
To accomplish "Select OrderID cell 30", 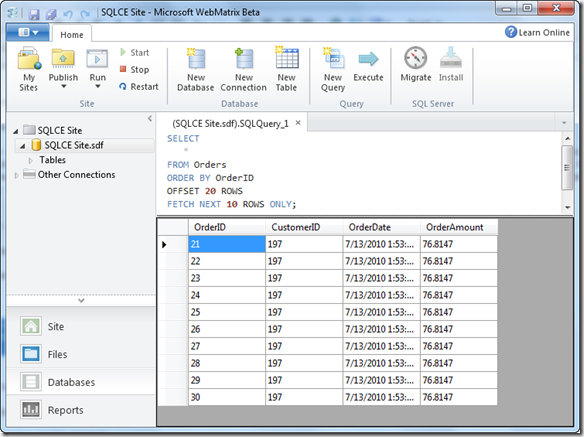I will pyautogui.click(x=226, y=397).
